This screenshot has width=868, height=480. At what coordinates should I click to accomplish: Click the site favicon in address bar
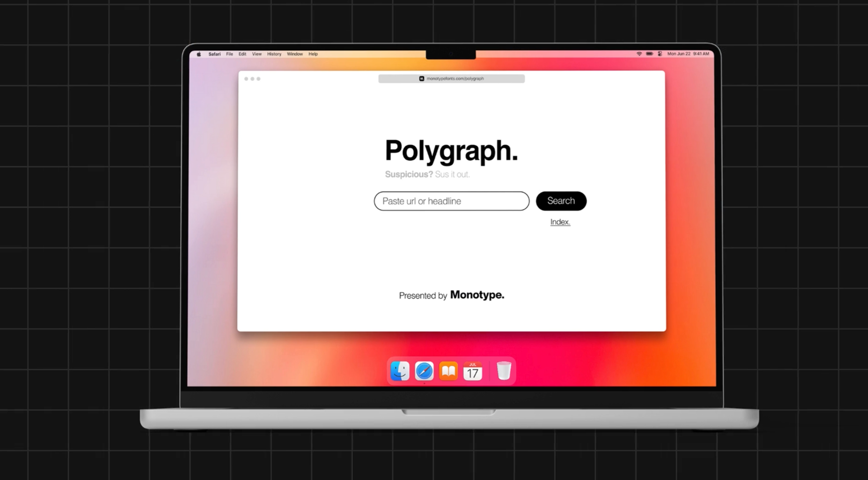point(421,79)
